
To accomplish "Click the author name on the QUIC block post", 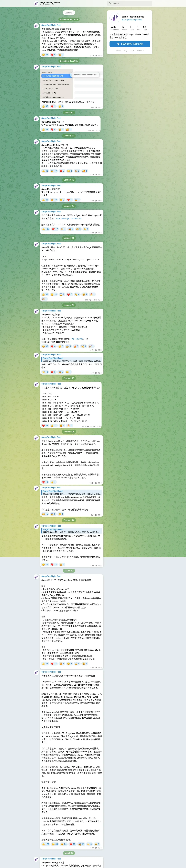I will (x=51, y=141).
